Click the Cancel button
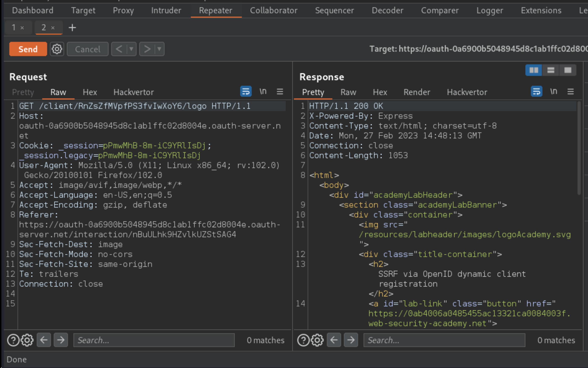Viewport: 588px width, 368px height. (x=88, y=49)
